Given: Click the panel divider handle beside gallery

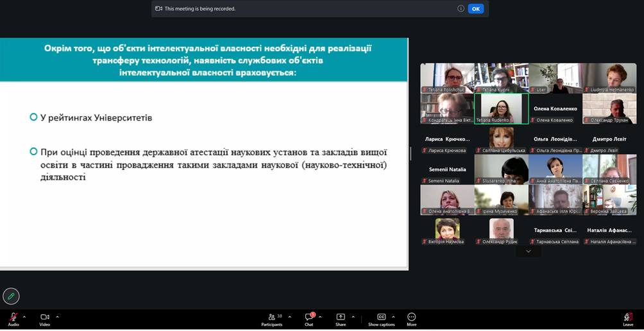Looking at the screenshot, I should (x=411, y=154).
